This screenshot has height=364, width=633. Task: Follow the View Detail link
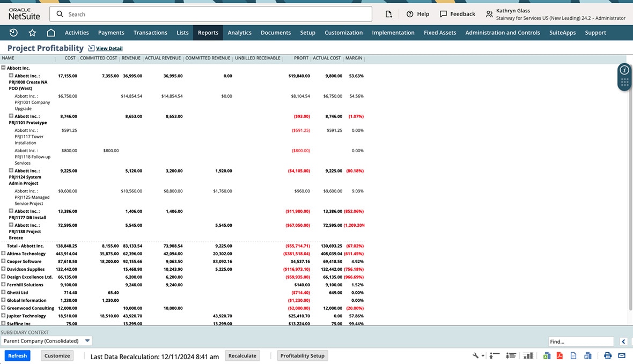tap(109, 49)
